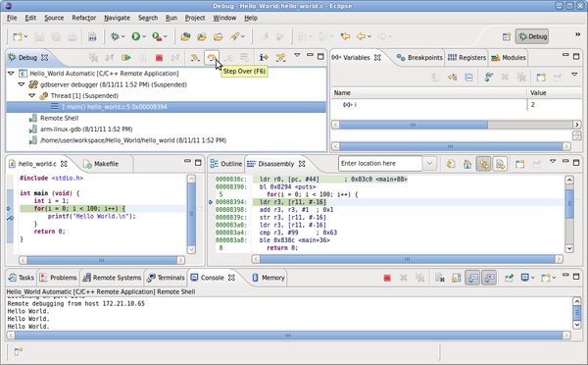
Task: Click the Refresh View icon in Disassembly
Action: point(451,164)
